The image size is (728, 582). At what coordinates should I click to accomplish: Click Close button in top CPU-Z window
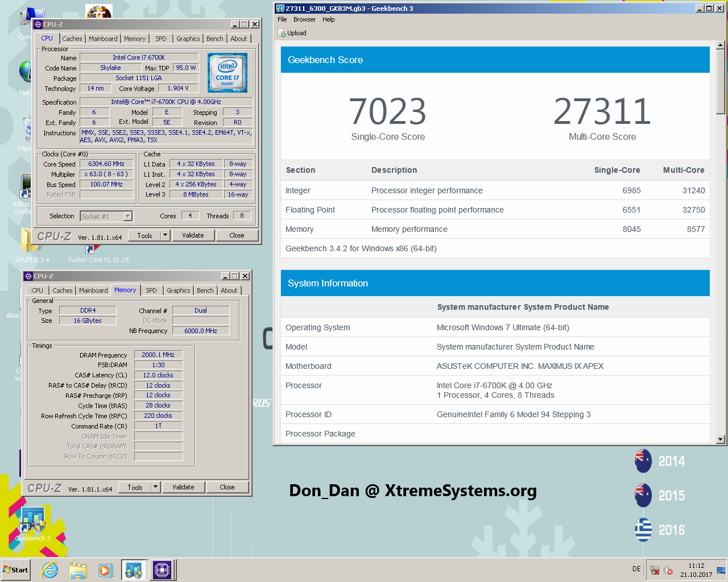237,235
